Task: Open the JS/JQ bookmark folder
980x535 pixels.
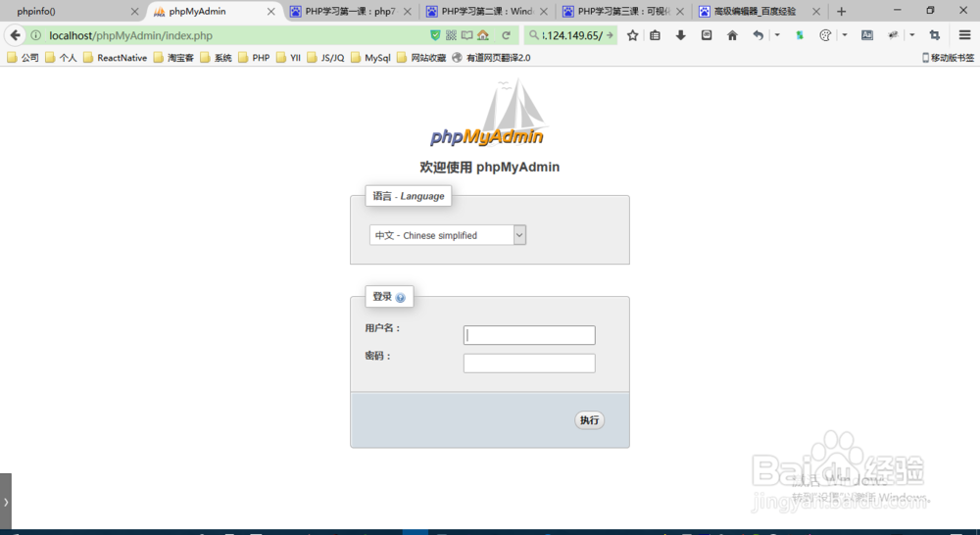Action: [325, 58]
